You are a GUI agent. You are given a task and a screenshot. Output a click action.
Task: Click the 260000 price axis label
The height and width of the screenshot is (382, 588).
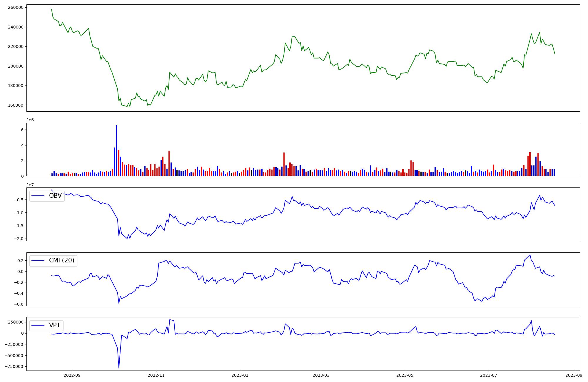click(15, 7)
